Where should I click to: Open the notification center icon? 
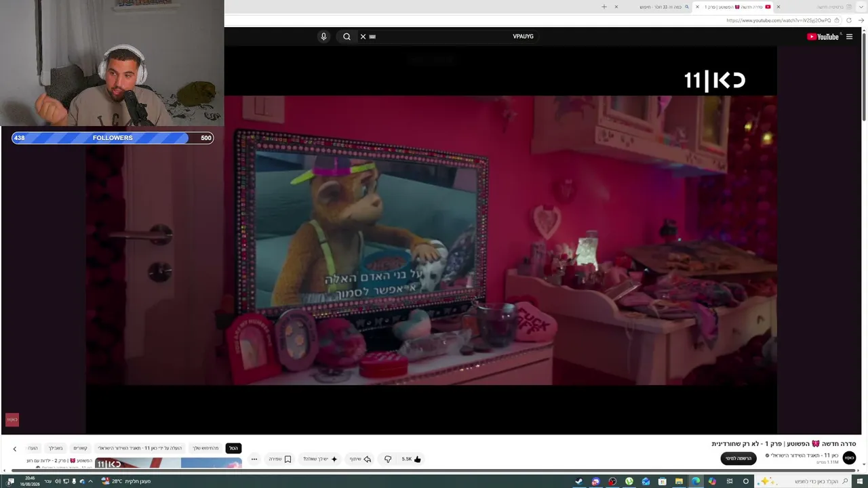click(x=11, y=481)
